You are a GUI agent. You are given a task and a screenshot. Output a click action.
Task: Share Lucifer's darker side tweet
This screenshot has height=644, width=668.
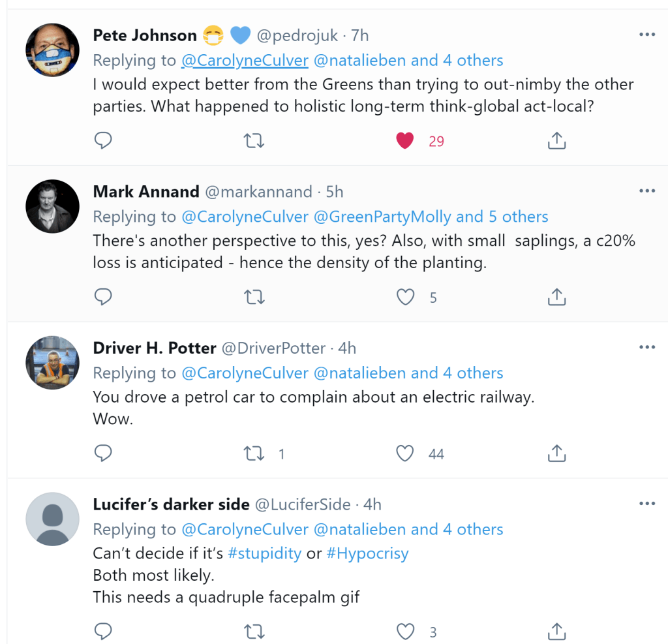click(x=556, y=632)
